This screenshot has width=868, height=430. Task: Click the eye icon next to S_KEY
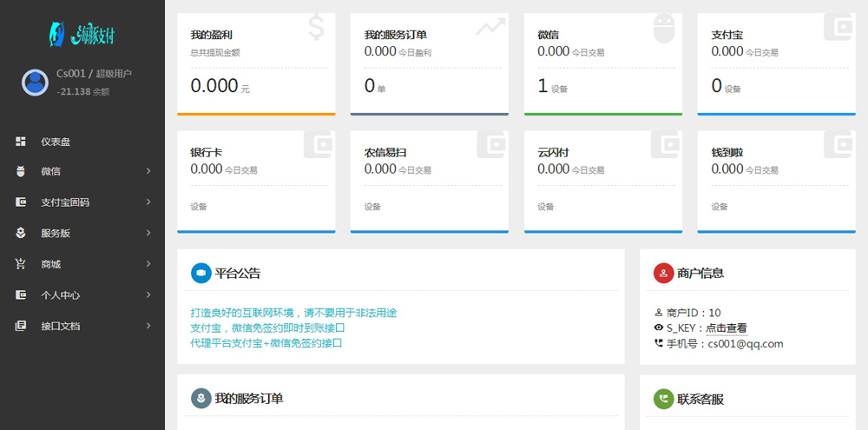tap(658, 328)
